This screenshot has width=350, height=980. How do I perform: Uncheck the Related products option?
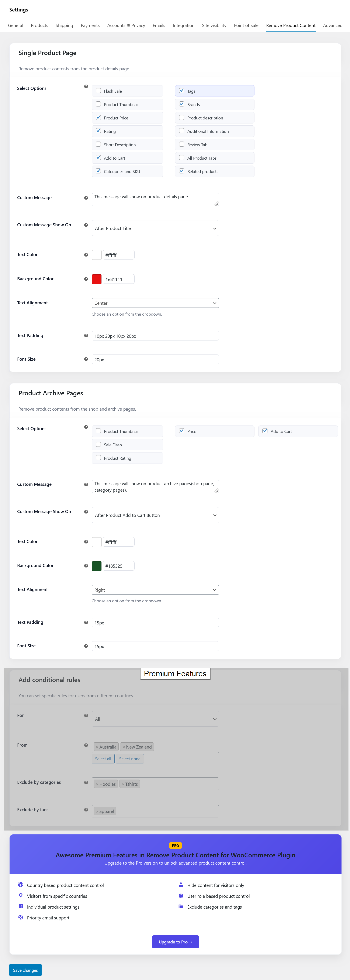[x=182, y=171]
